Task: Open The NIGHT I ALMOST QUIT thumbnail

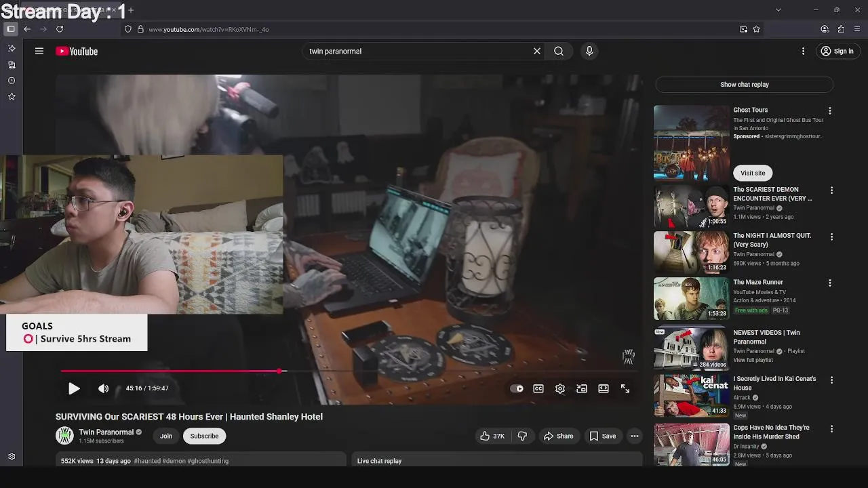Action: 692,252
